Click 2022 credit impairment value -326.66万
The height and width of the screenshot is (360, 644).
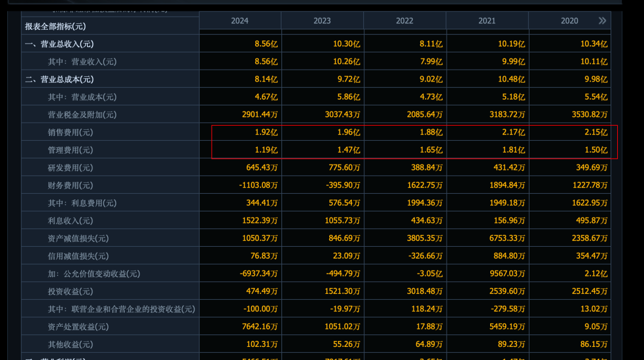pos(426,256)
